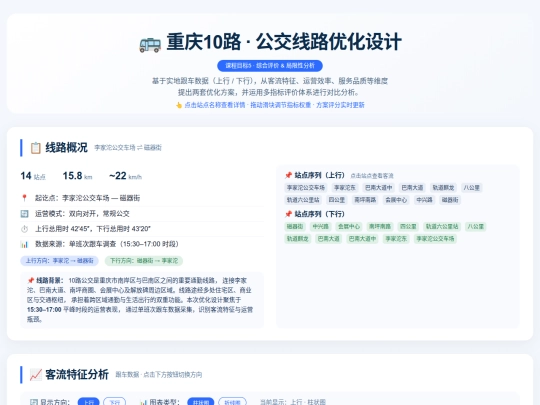Select green 巴南大道 tag in 下行 sequence
Image resolution: width=540 pixels, height=405 pixels.
pyautogui.click(x=329, y=238)
